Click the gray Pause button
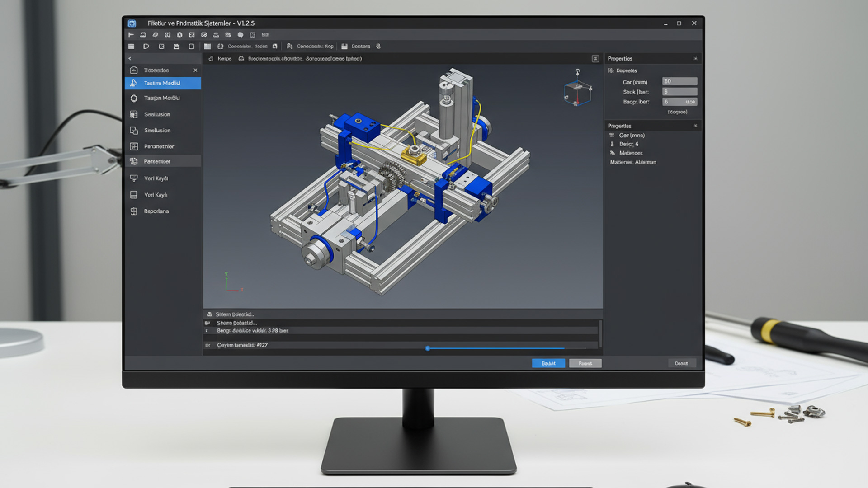868x488 pixels. 585,363
